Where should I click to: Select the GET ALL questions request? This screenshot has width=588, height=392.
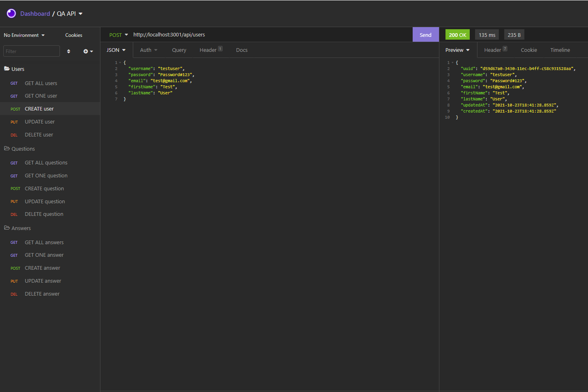click(46, 163)
